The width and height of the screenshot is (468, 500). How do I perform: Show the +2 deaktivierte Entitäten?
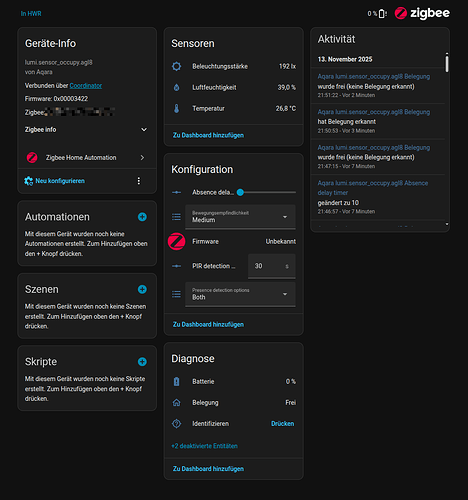point(204,446)
